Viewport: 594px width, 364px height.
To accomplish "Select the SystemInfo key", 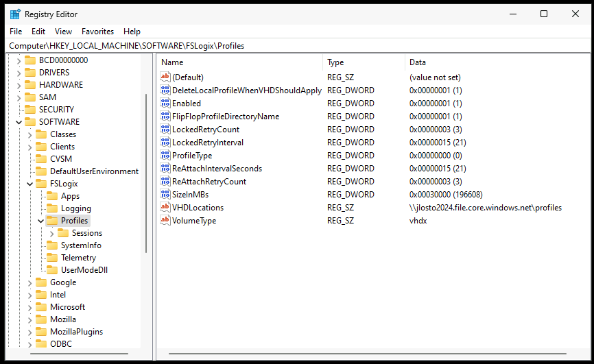I will coord(81,245).
